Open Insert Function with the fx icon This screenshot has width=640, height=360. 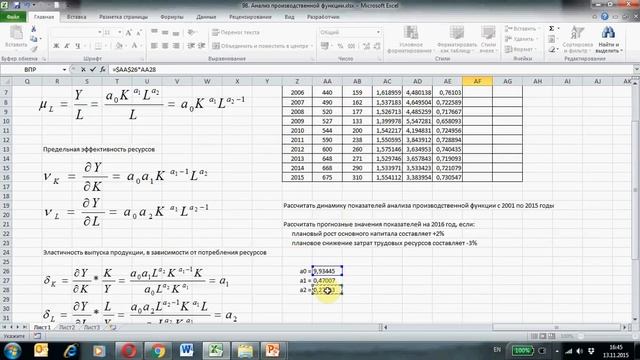click(103, 69)
